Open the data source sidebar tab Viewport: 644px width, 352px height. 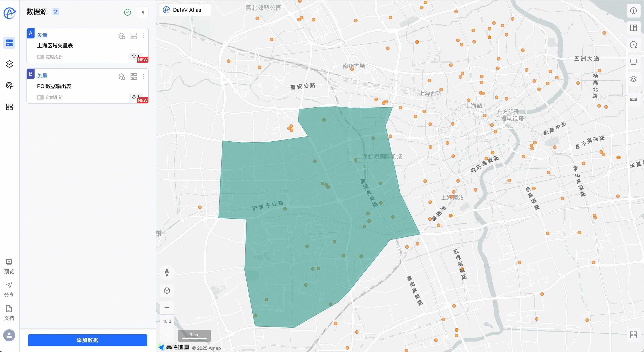tap(9, 43)
